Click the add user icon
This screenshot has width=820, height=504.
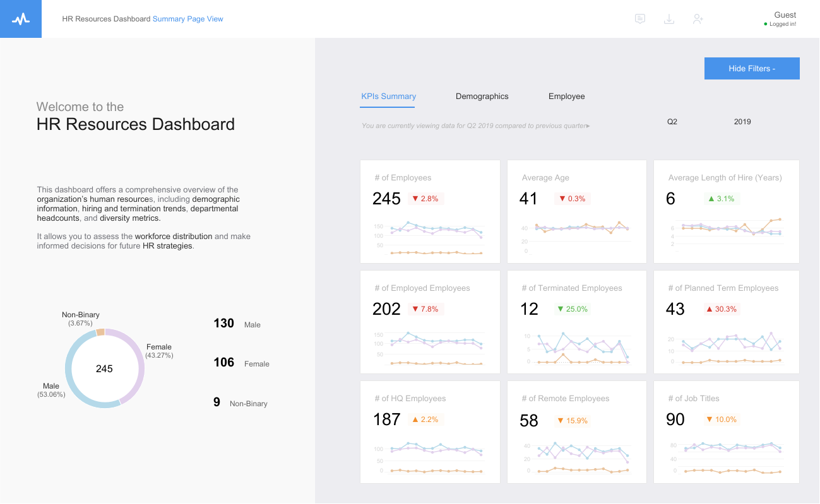click(x=698, y=19)
